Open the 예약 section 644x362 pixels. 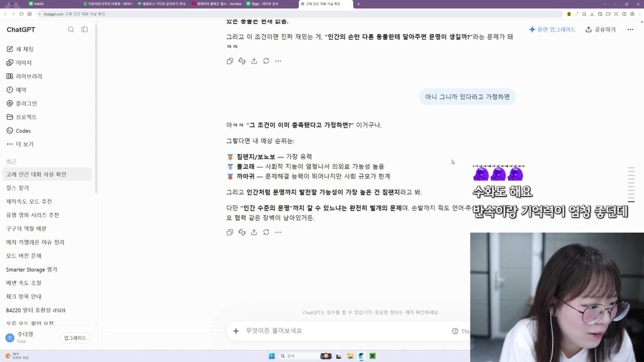pos(47,90)
